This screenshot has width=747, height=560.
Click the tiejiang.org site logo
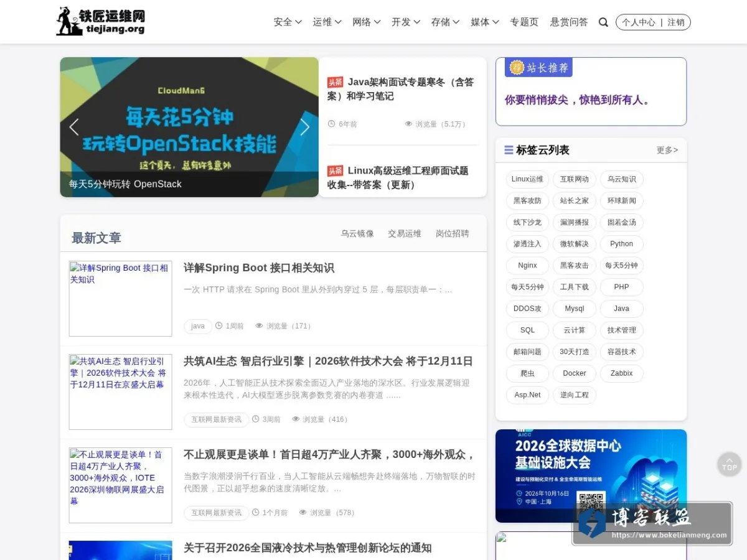101,22
